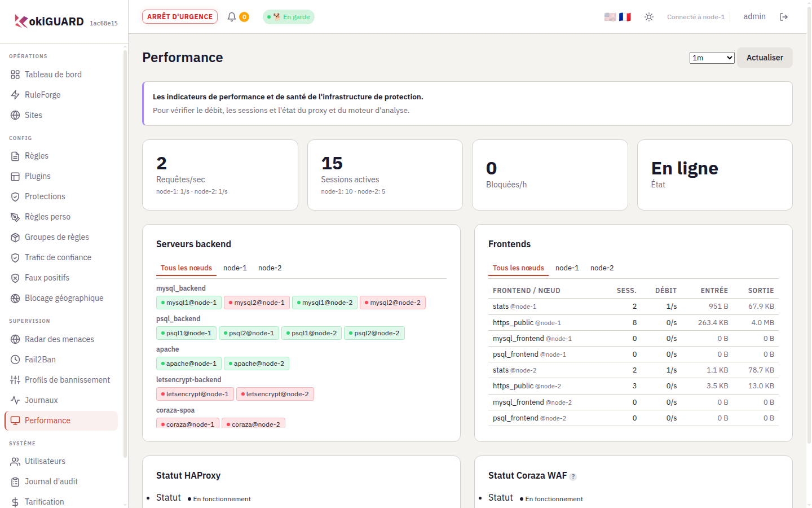The image size is (812, 508).
Task: Click the Profils de bannissement sliders icon
Action: [15, 380]
